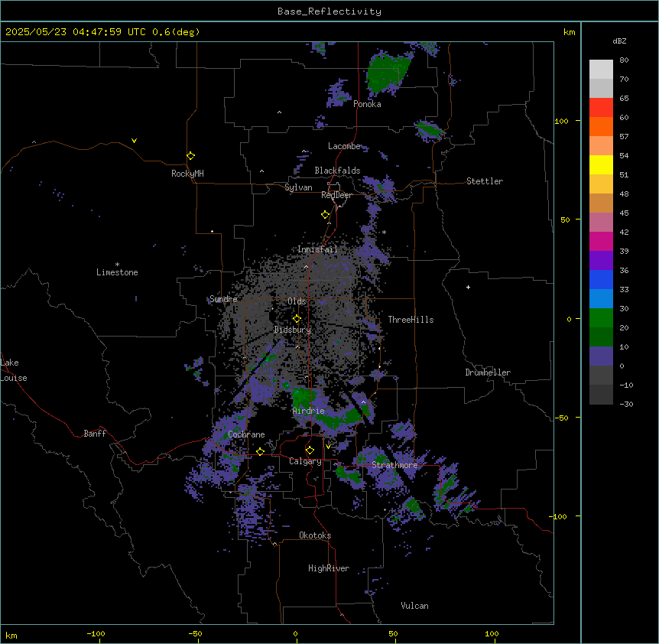This screenshot has height=644, width=659.
Task: Click the -30 dBZ legend value
Action: point(626,404)
